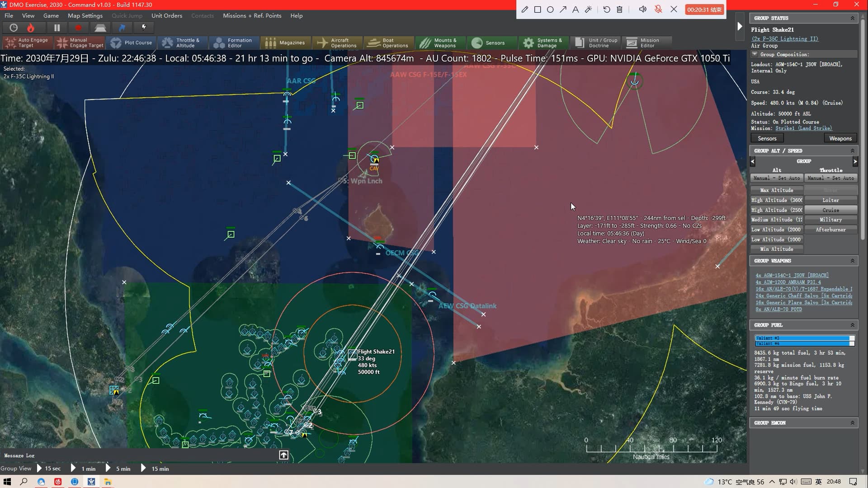Viewport: 868px width, 488px height.
Task: Open the Mission Editor
Action: [647, 43]
